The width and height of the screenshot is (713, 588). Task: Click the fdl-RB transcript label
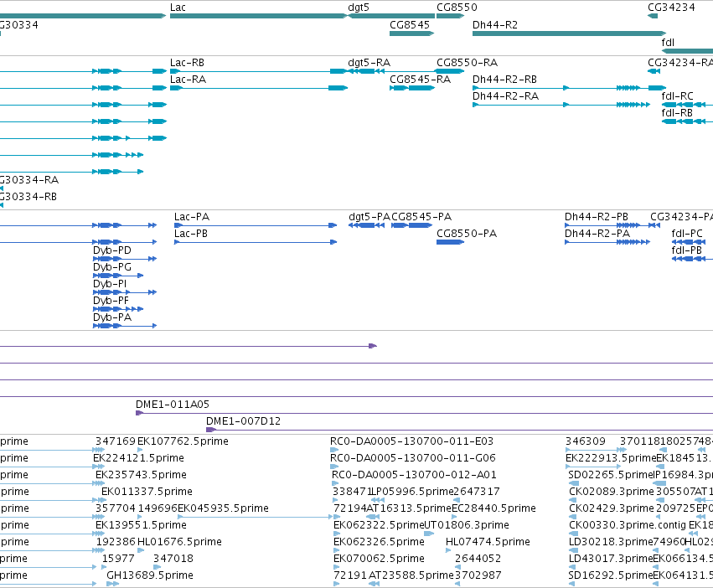click(677, 113)
